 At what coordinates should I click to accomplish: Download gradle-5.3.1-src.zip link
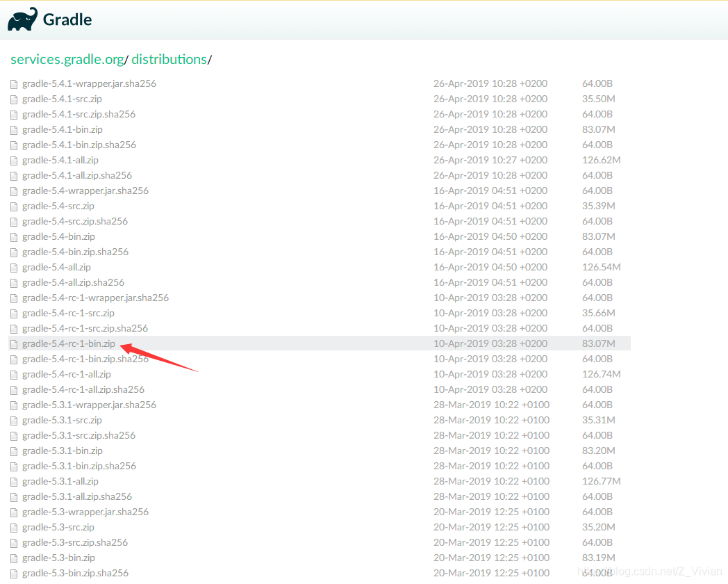[x=62, y=421]
